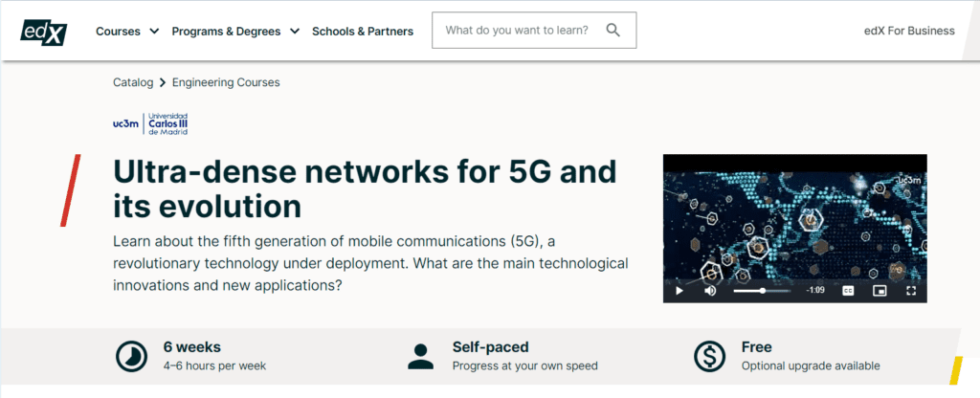This screenshot has width=980, height=398.
Task: Open Schools & Partners
Action: pyautogui.click(x=363, y=32)
